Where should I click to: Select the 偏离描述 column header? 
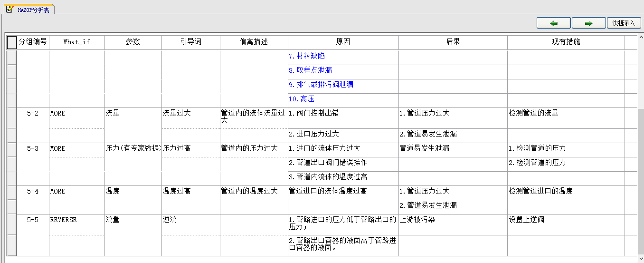click(254, 42)
